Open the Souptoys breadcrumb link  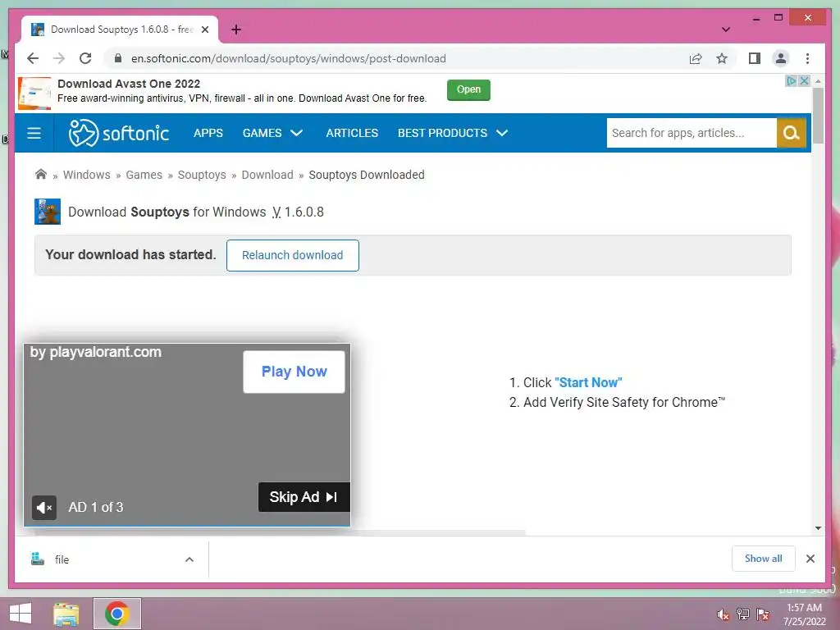(x=202, y=175)
